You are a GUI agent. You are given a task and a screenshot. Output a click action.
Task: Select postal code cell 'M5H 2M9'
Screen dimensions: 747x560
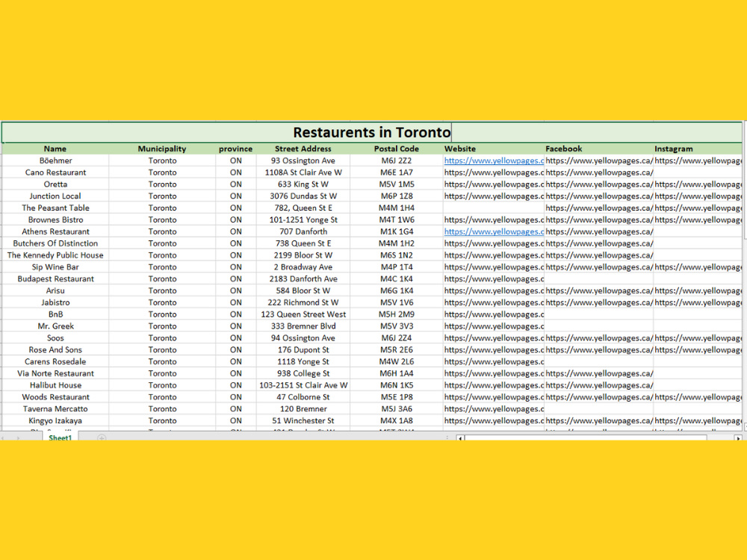pyautogui.click(x=397, y=314)
